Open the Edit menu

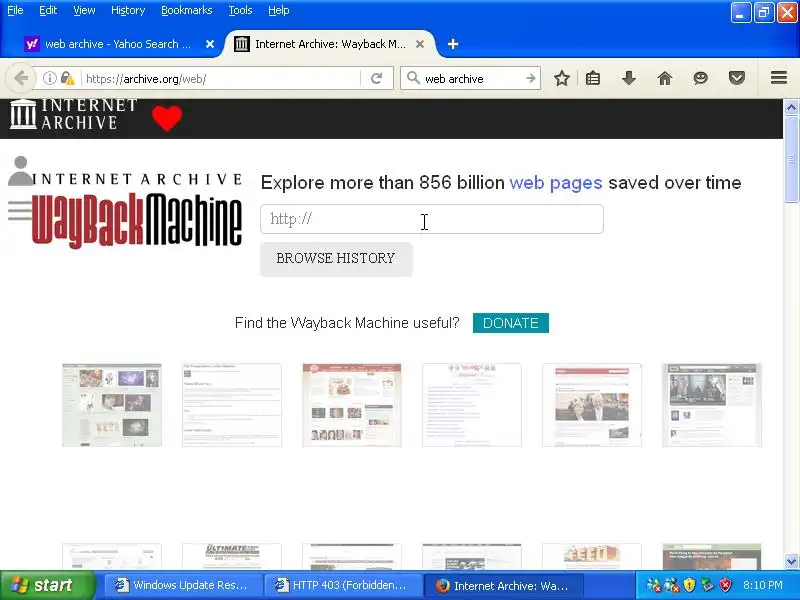pos(48,10)
